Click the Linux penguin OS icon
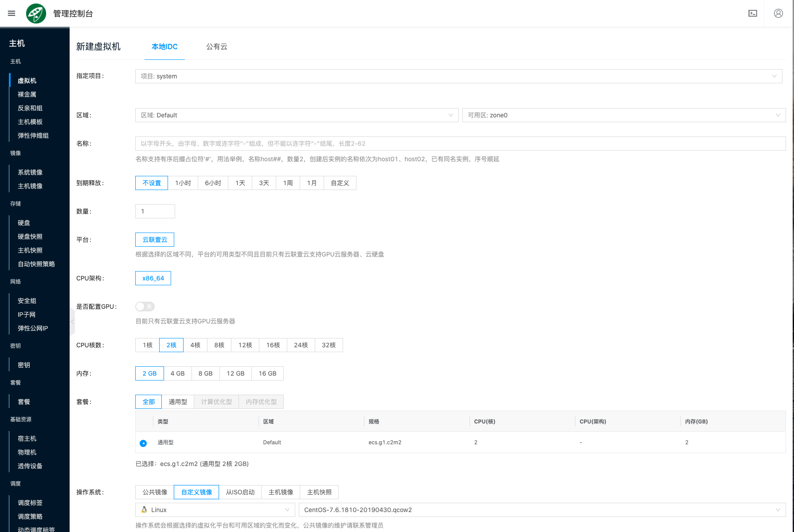794x532 pixels. click(x=144, y=510)
